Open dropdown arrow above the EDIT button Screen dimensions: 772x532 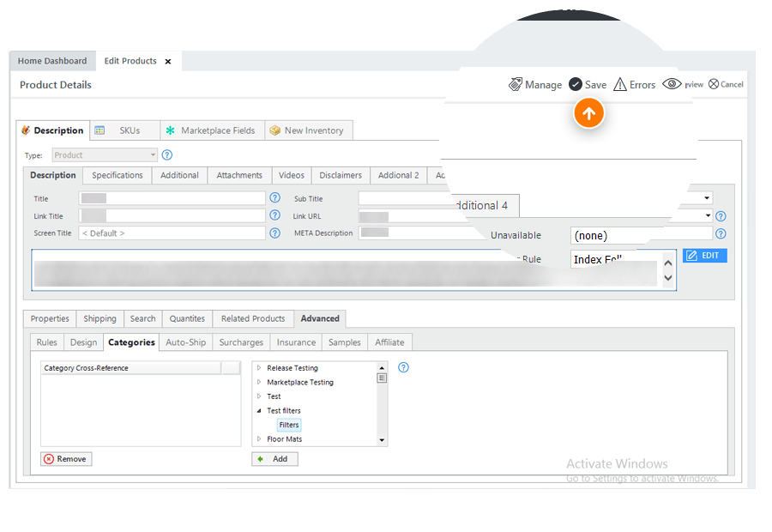[x=708, y=215]
